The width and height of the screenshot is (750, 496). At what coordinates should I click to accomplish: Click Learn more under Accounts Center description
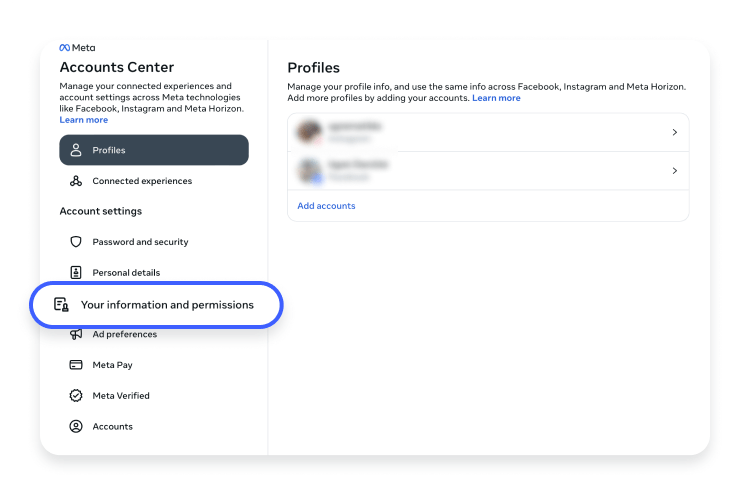[84, 120]
